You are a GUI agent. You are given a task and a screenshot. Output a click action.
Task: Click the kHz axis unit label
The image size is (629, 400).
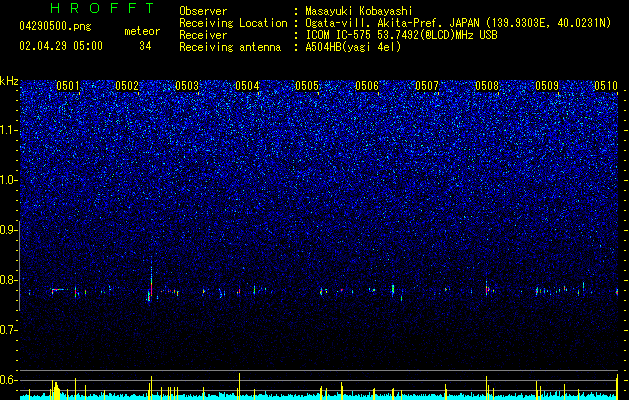(x=9, y=81)
